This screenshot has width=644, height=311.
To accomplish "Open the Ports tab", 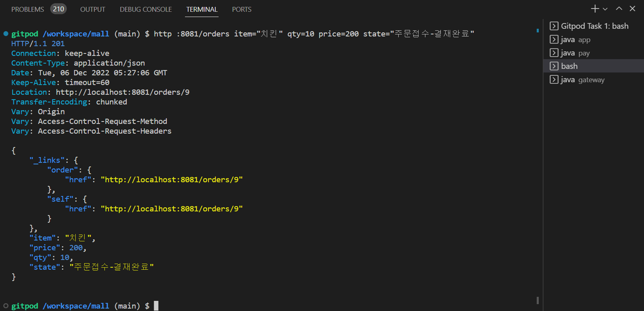I will (x=241, y=10).
